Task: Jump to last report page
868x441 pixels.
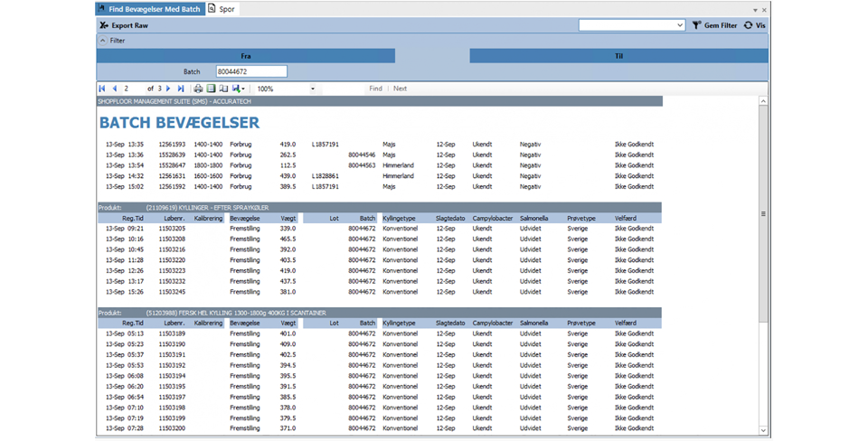Action: tap(181, 89)
